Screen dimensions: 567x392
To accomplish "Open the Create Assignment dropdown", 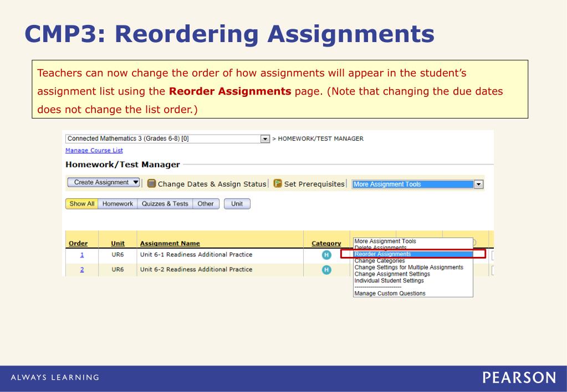I will [x=104, y=183].
